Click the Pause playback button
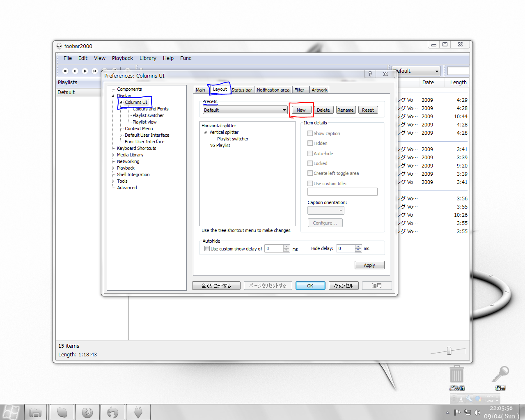This screenshot has height=420, width=525. click(75, 71)
